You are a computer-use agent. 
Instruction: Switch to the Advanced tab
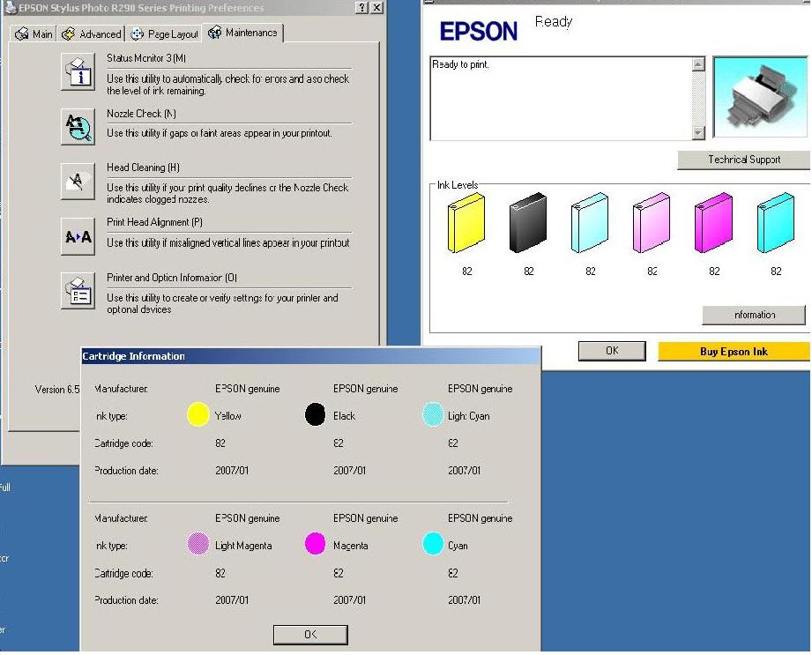point(91,33)
